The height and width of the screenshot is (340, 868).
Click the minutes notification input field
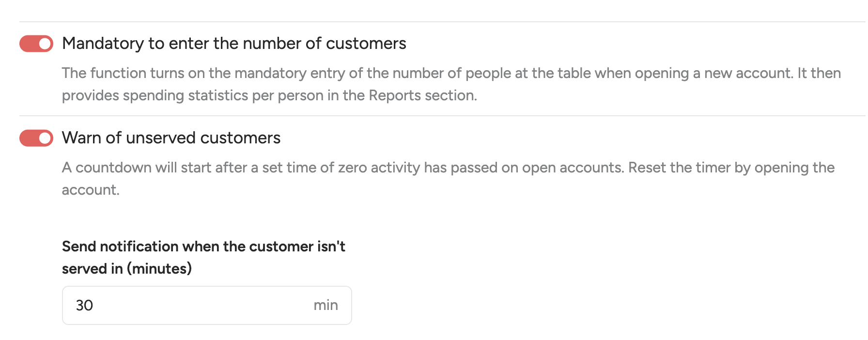point(194,305)
